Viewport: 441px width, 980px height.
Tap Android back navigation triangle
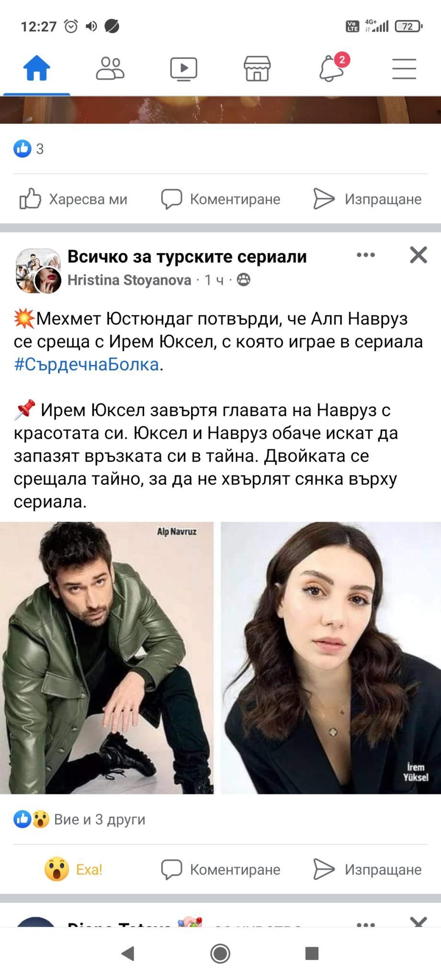127,954
